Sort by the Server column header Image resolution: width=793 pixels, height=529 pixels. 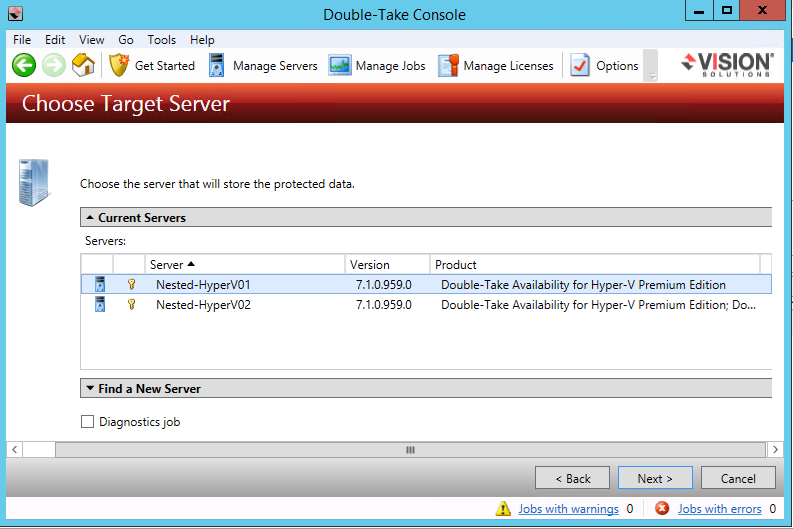point(245,264)
